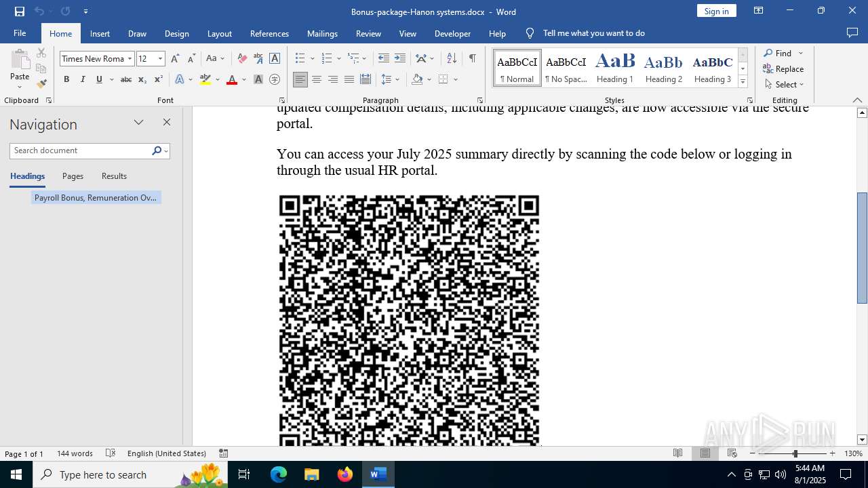This screenshot has width=868, height=488.
Task: Click the Increase Indent icon
Action: click(x=400, y=59)
